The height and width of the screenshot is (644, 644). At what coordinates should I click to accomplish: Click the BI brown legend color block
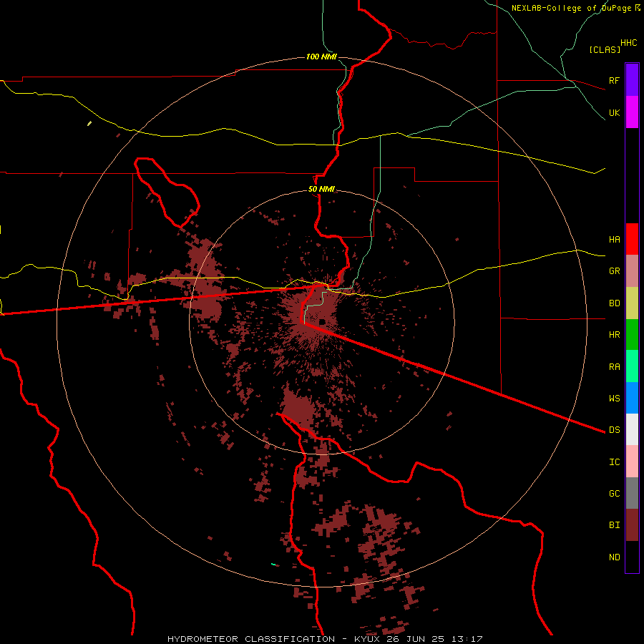pos(632,525)
